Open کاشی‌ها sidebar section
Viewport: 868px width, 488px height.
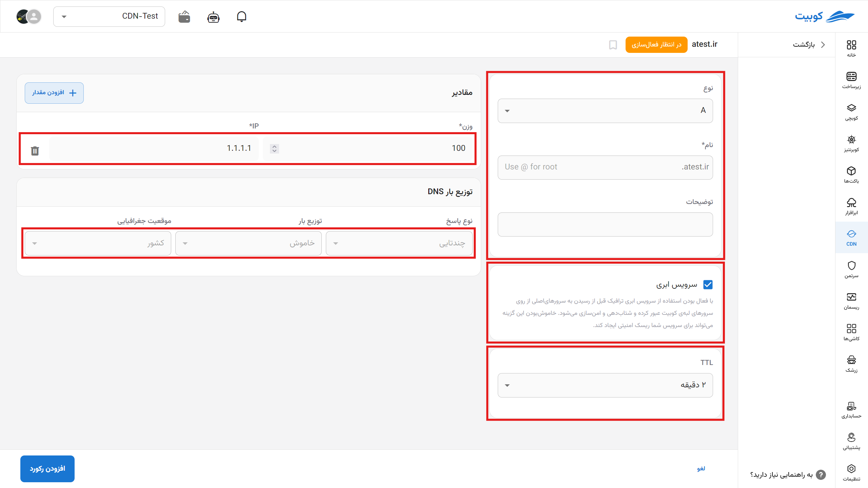coord(851,332)
